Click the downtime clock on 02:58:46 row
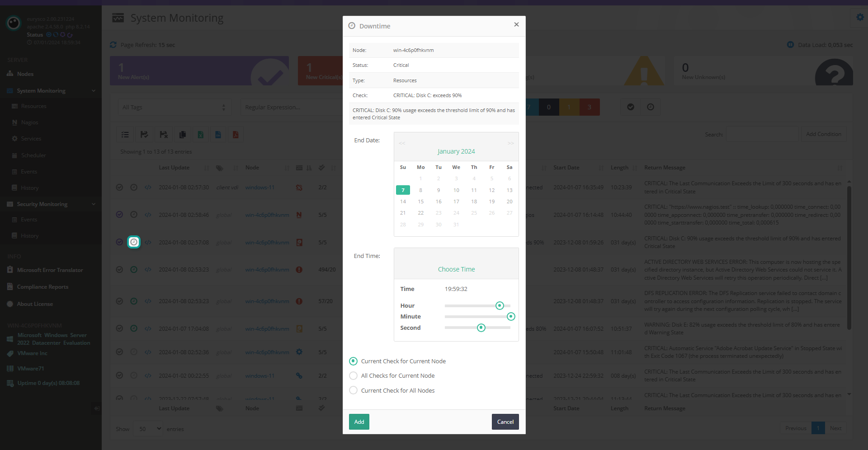Image resolution: width=868 pixels, height=450 pixels. point(134,215)
